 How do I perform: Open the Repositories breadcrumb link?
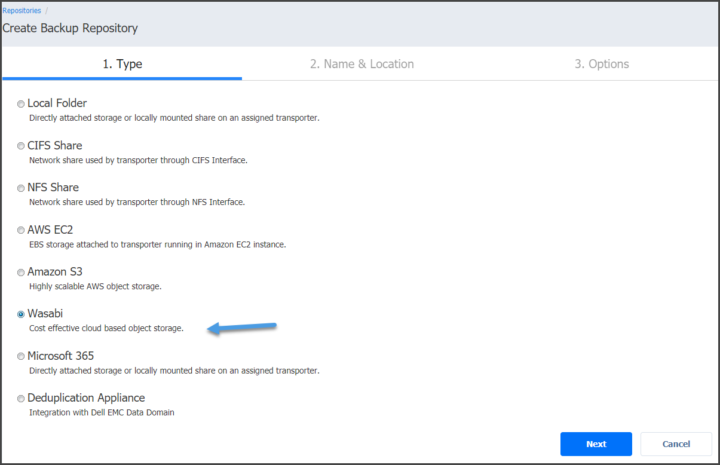[x=22, y=10]
